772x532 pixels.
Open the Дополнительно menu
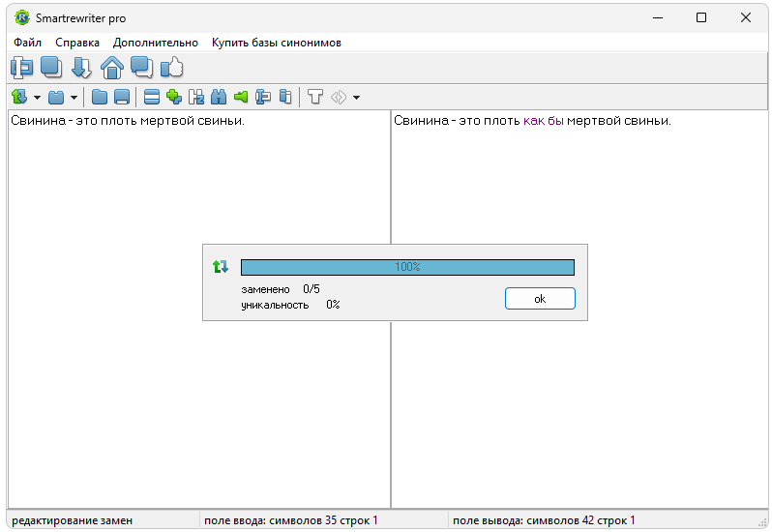tap(155, 43)
